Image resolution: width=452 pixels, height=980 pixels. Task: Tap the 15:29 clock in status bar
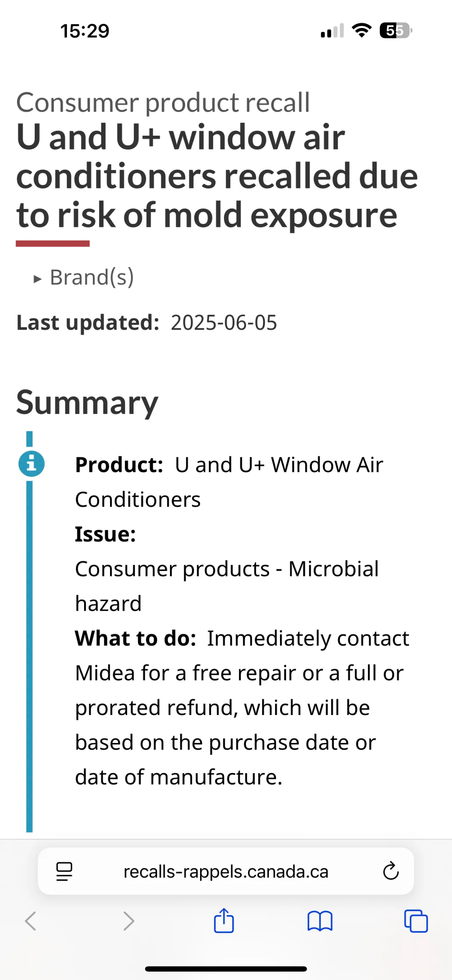(85, 31)
